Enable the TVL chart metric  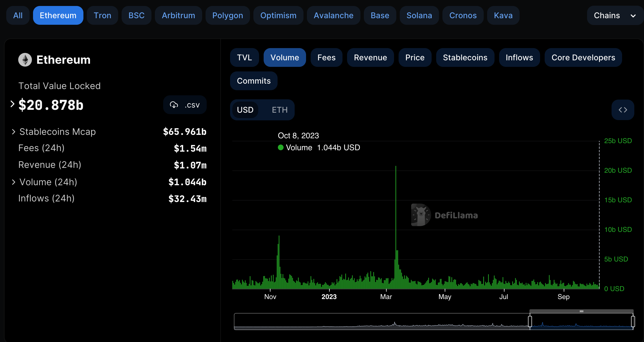pyautogui.click(x=244, y=57)
